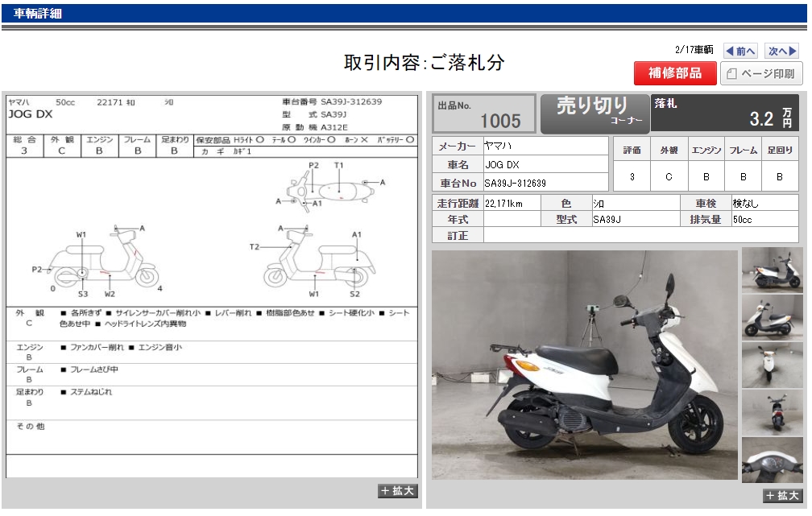Click the 車名 value JOG DX
Screen dimensions: 812x516
tap(503, 164)
